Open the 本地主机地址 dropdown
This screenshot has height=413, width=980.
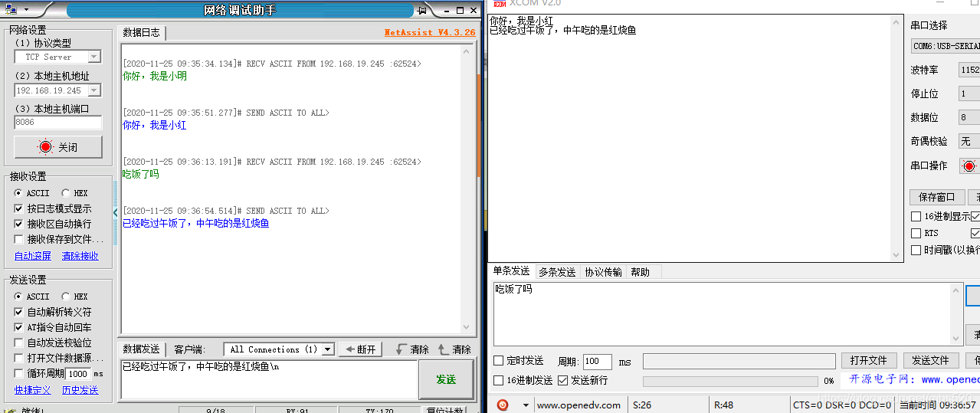93,90
